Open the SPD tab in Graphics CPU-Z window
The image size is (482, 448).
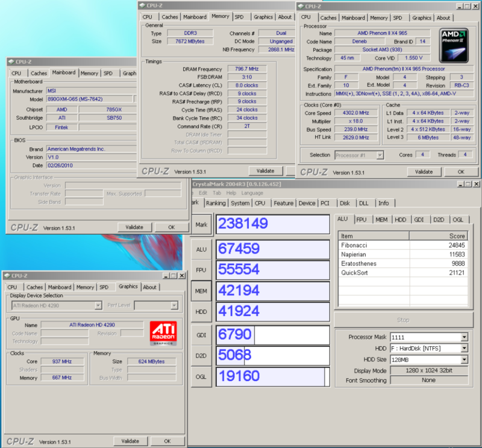[104, 287]
